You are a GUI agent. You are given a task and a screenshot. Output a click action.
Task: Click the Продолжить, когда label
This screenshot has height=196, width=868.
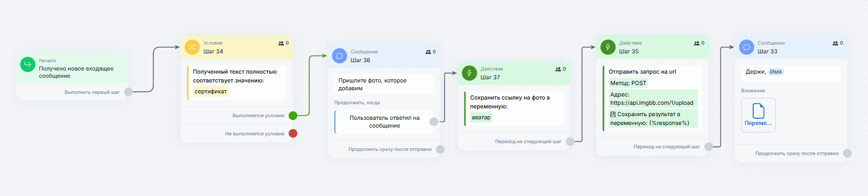click(x=357, y=103)
